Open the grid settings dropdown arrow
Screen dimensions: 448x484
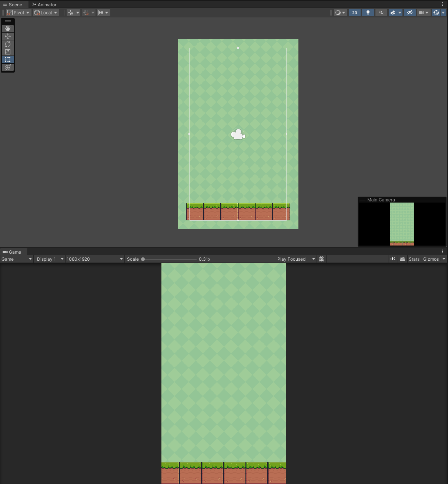(78, 13)
